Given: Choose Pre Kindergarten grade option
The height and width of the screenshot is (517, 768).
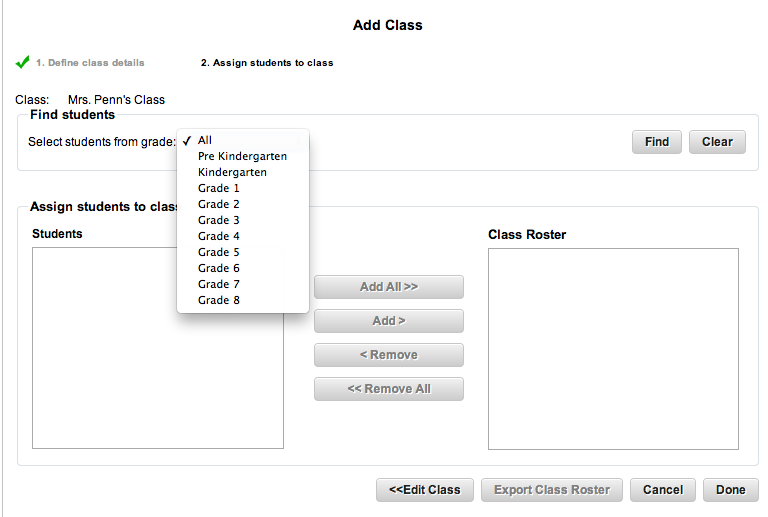Looking at the screenshot, I should click(x=242, y=156).
